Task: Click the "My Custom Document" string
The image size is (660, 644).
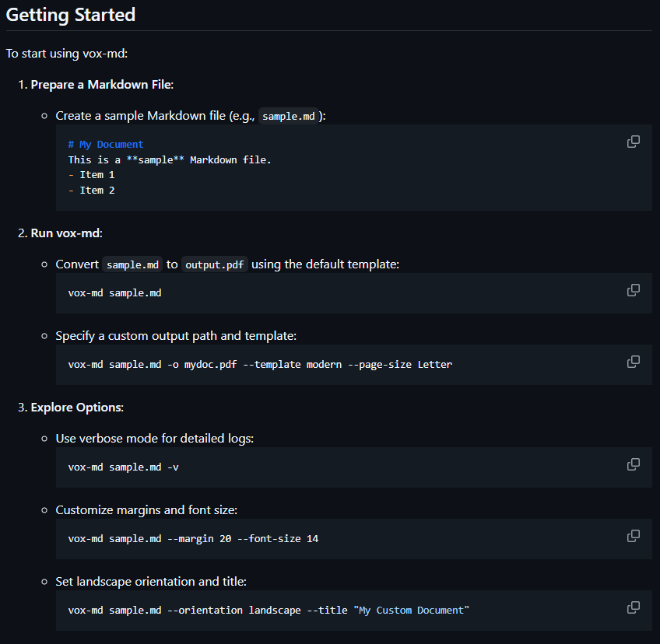Action: 412,610
